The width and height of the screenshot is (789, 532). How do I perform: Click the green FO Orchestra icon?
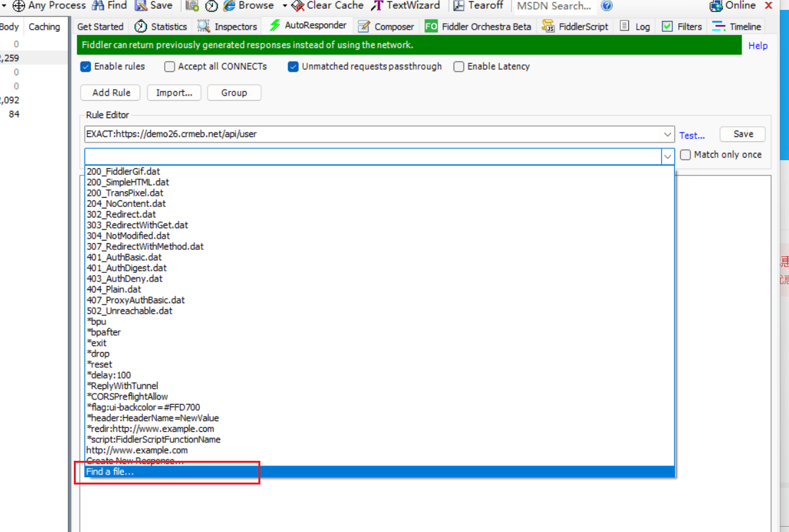point(431,26)
